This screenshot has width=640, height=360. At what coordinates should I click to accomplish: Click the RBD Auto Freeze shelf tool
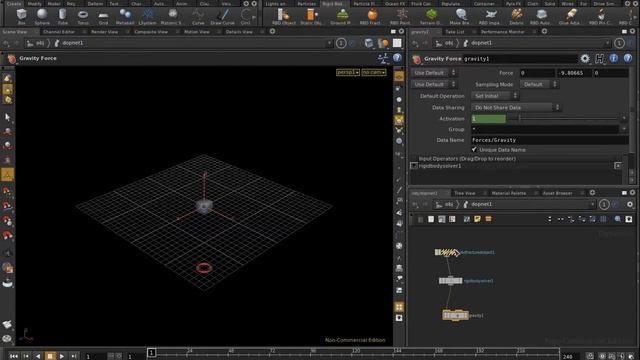(x=542, y=16)
